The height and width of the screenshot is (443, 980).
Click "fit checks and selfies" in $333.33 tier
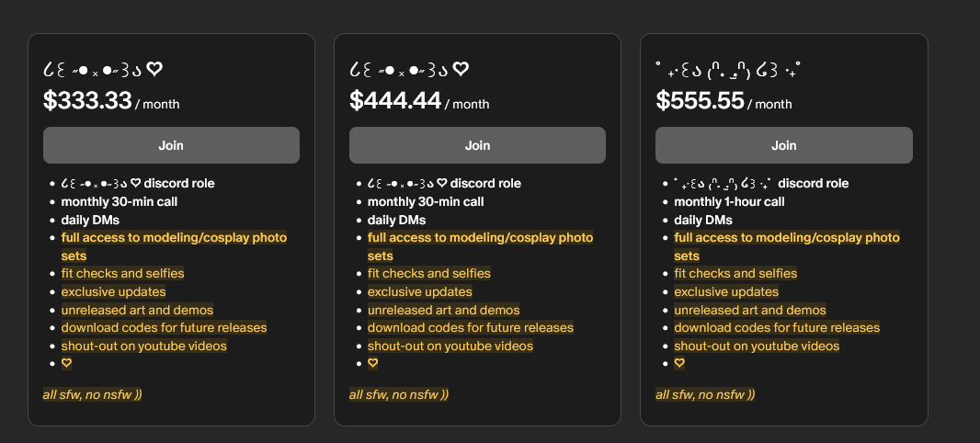click(122, 274)
